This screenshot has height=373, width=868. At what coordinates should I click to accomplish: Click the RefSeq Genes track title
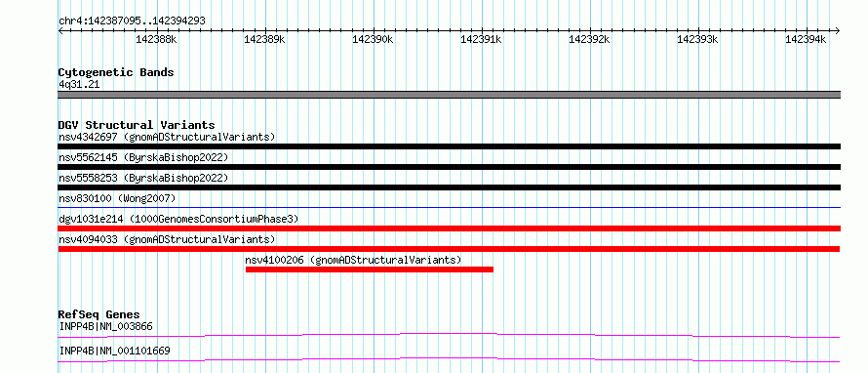[x=99, y=314]
